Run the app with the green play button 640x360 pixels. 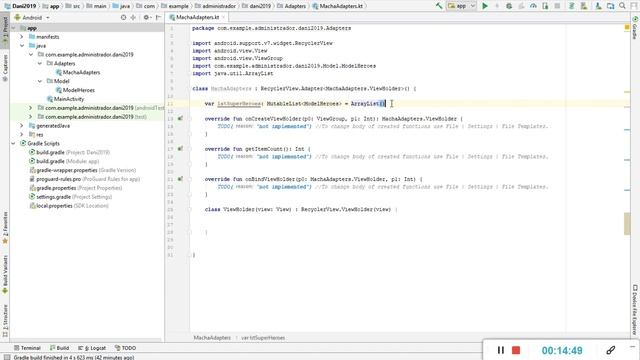point(485,6)
